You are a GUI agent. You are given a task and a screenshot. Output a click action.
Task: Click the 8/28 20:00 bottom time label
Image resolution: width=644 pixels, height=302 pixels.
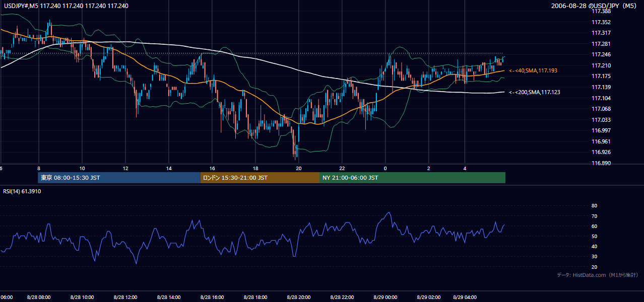[299, 297]
